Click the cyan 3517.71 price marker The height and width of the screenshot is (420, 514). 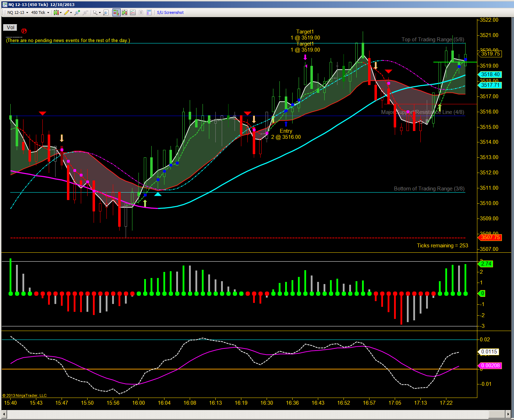(x=489, y=85)
